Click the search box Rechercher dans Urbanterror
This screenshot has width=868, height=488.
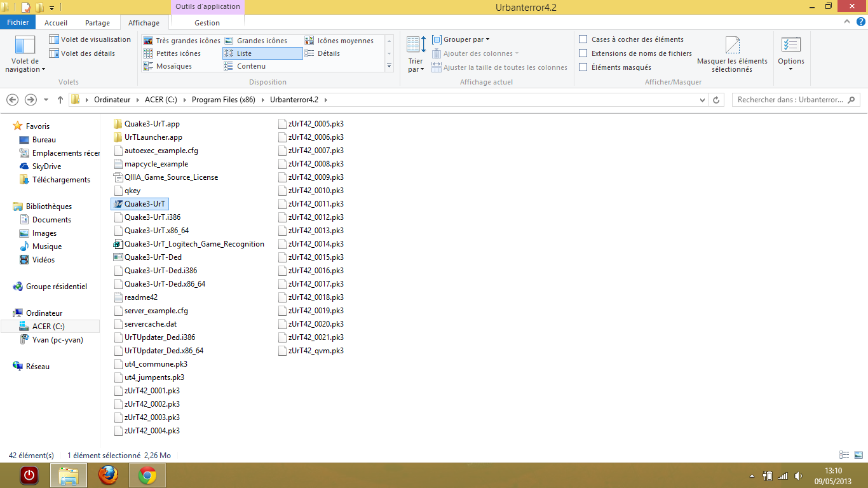[x=796, y=100]
